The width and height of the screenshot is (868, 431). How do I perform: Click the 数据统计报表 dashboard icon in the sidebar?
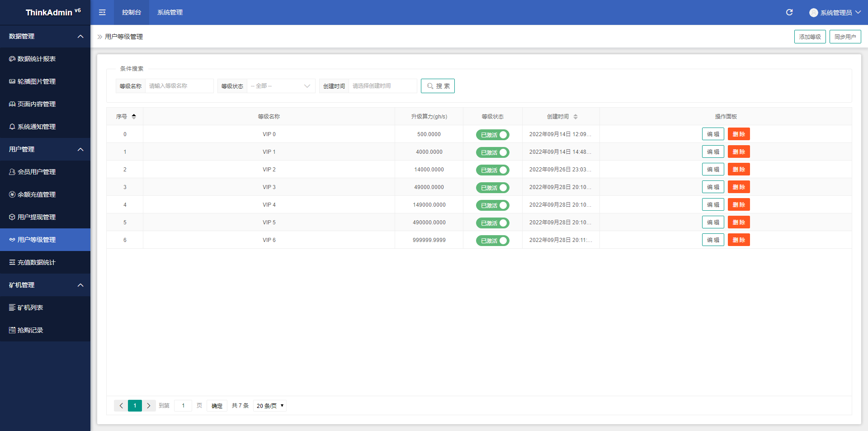coord(12,59)
